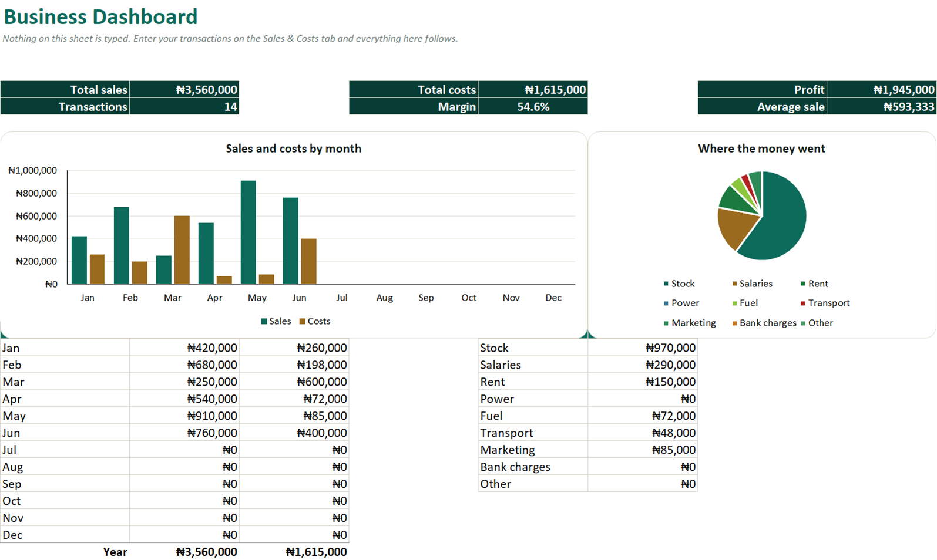
Task: Select the Feb costs cell ₦198,000
Action: pos(294,365)
